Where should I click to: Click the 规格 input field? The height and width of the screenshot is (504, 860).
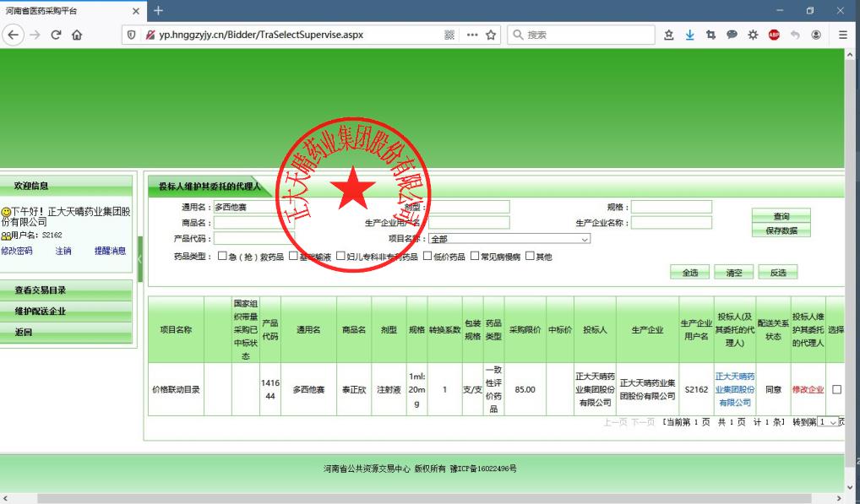pos(672,207)
